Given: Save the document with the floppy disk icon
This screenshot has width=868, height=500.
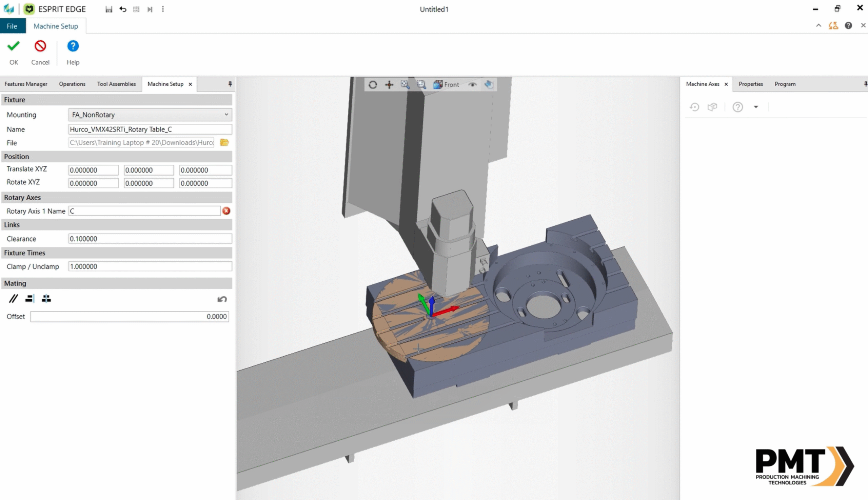Looking at the screenshot, I should coord(109,9).
